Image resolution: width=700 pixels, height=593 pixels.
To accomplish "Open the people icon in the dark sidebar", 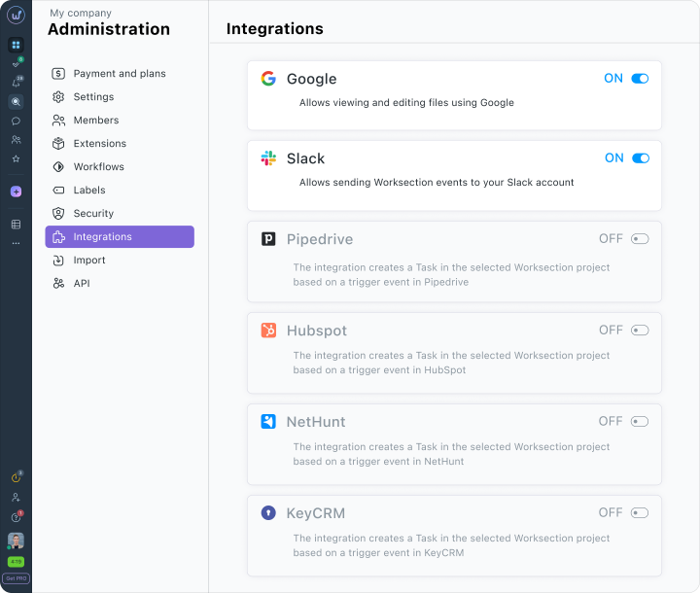I will point(17,140).
